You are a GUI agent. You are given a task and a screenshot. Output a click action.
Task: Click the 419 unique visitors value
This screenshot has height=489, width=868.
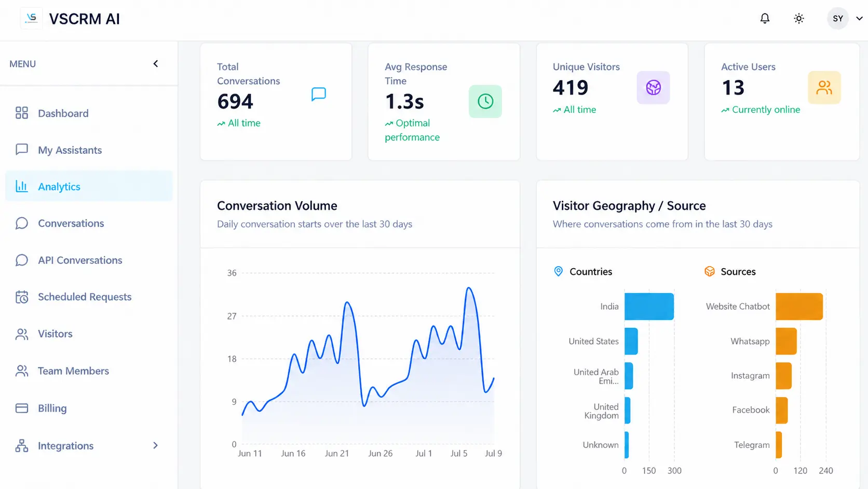tap(571, 87)
